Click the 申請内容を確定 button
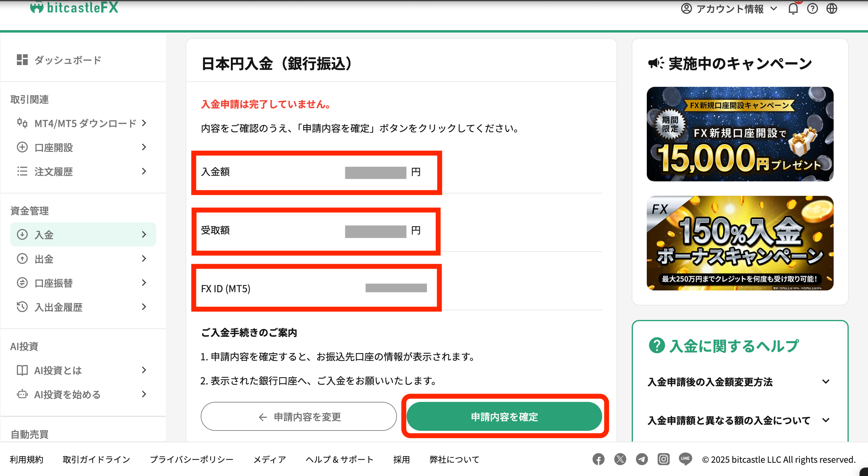The image size is (868, 476). [504, 416]
